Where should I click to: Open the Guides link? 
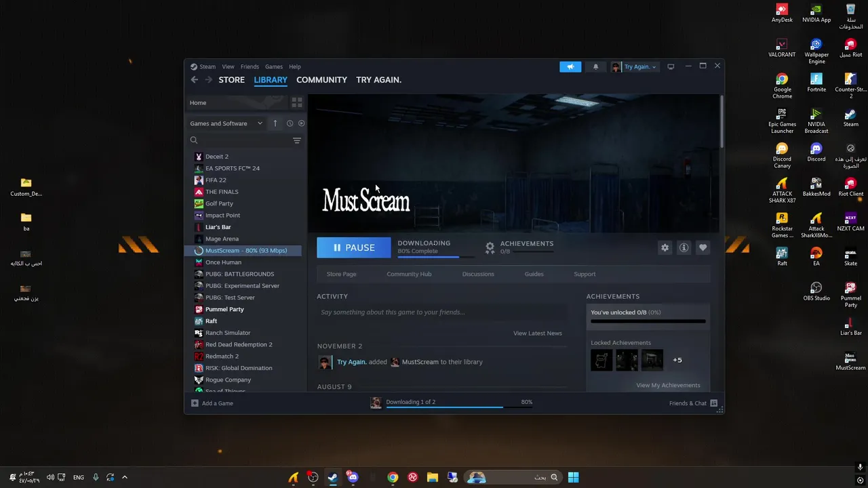534,274
